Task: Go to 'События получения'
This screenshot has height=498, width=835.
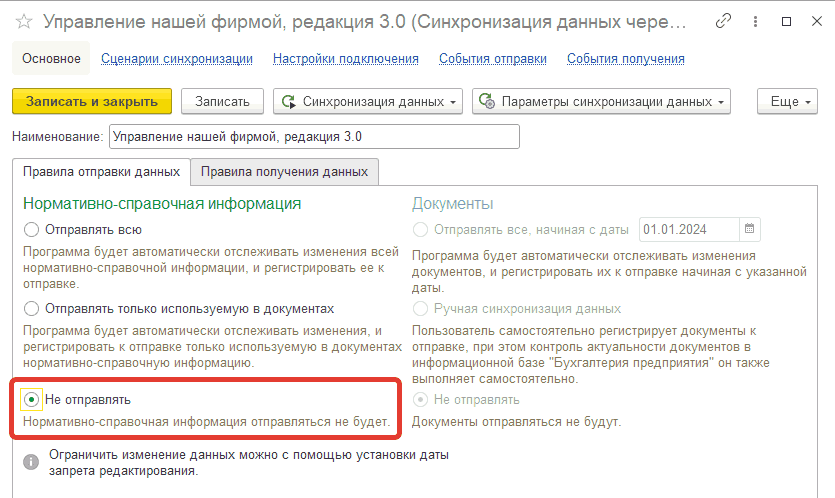Action: (x=626, y=59)
